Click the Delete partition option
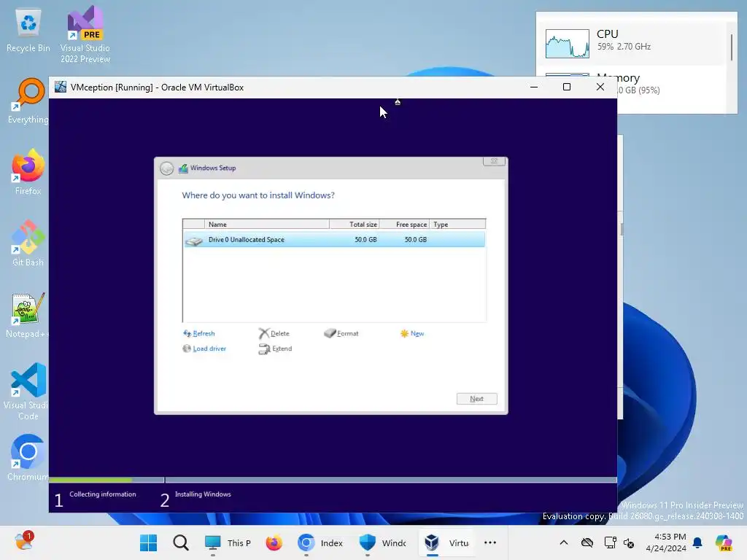 click(274, 333)
